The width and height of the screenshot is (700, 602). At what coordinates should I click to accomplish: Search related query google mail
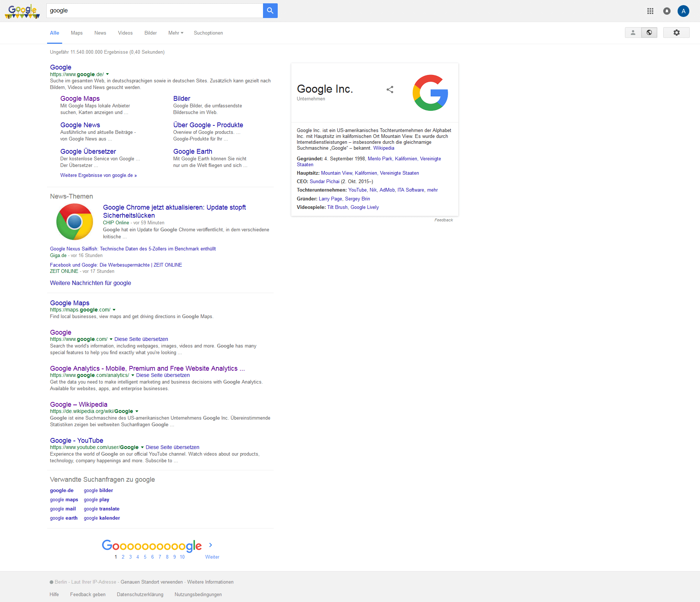(63, 509)
